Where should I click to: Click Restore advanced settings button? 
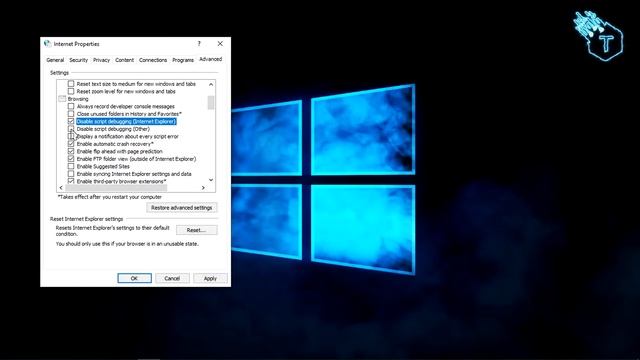tap(182, 208)
